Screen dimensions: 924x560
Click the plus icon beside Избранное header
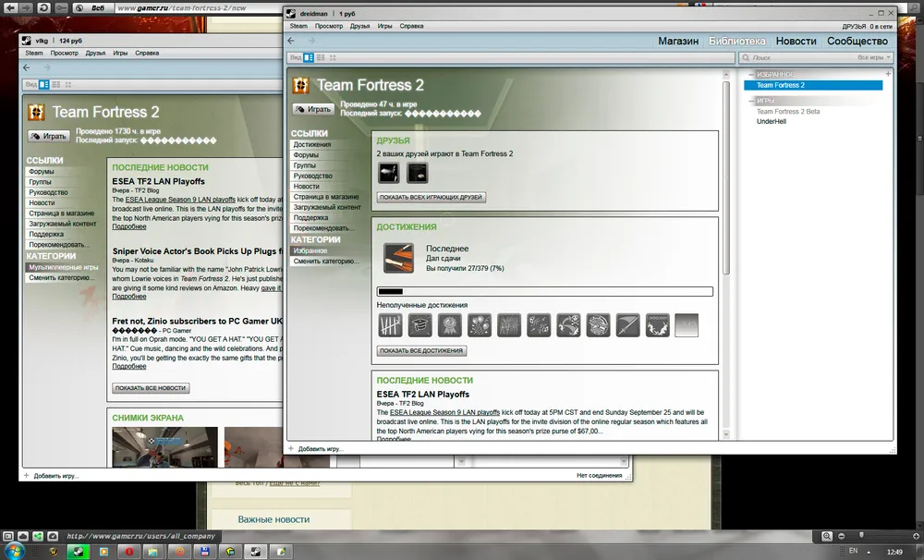coord(888,73)
